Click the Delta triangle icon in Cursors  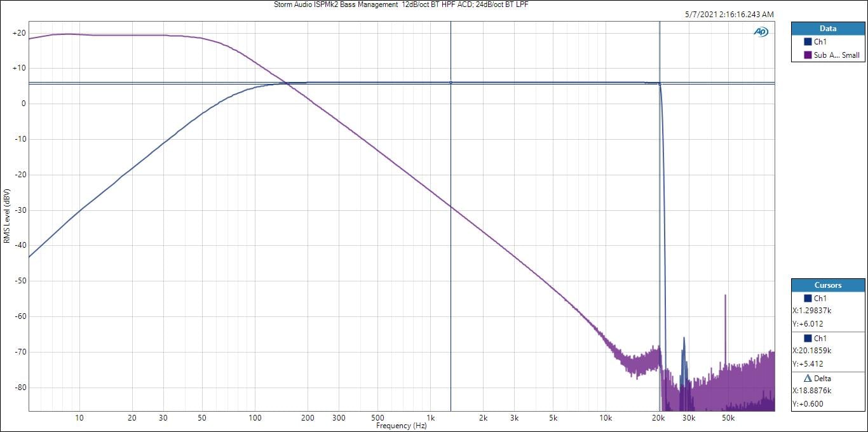pyautogui.click(x=808, y=379)
